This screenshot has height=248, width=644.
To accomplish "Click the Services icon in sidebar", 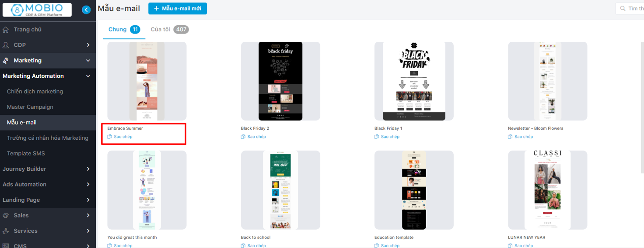I will tap(6, 231).
